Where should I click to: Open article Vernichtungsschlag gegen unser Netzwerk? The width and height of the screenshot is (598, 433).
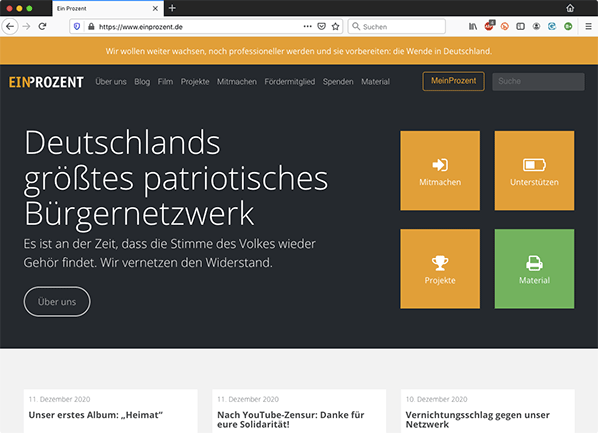[477, 420]
